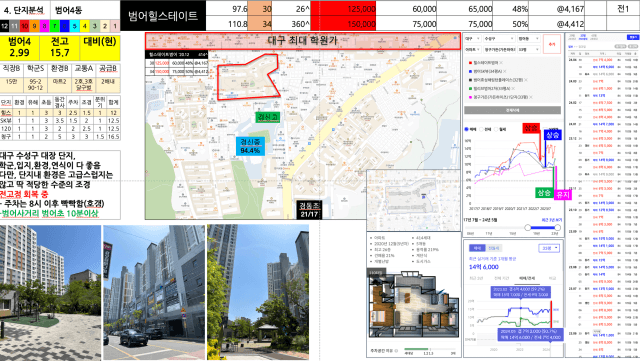This screenshot has height=361, width=640.
Task: Switch to the 비교 tab in price panel
Action: (x=552, y=279)
